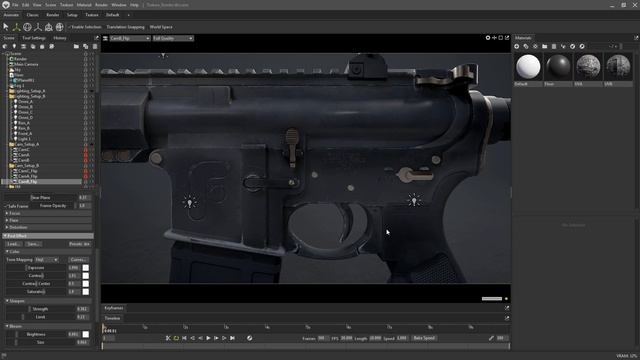The height and width of the screenshot is (360, 640).
Task: Delete material using trash icon
Action: (554, 47)
